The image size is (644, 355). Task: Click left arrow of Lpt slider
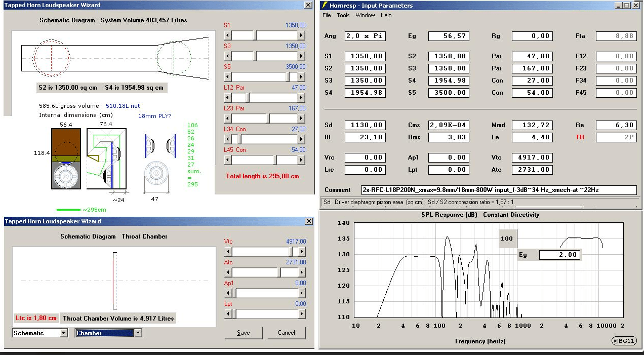click(x=228, y=314)
